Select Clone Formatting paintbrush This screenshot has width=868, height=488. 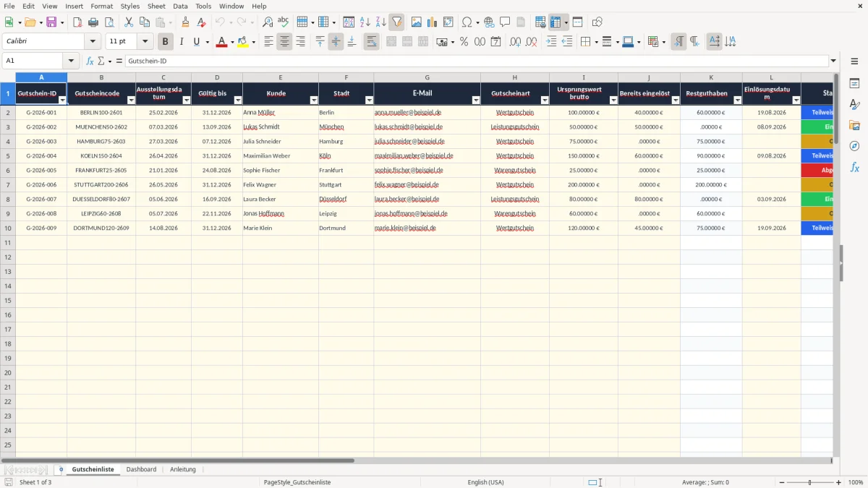tap(186, 22)
